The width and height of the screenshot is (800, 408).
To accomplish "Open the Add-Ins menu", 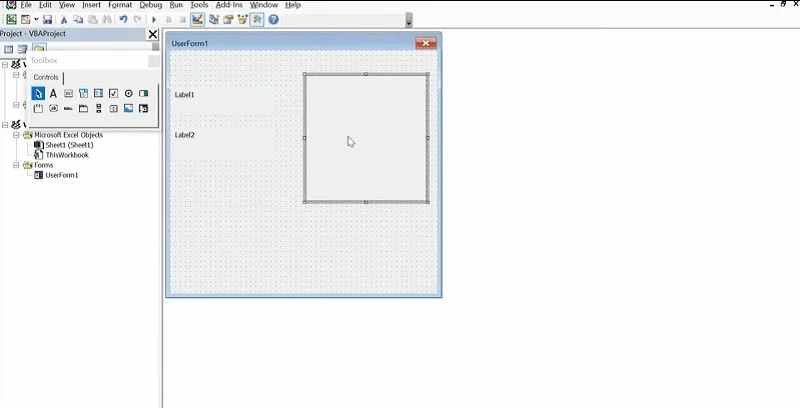I will coord(229,5).
